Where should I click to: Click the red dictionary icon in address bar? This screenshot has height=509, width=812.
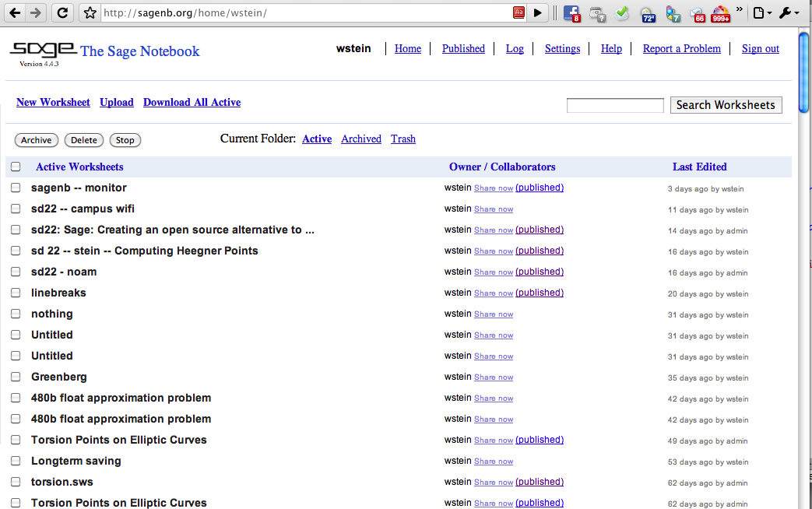[519, 13]
